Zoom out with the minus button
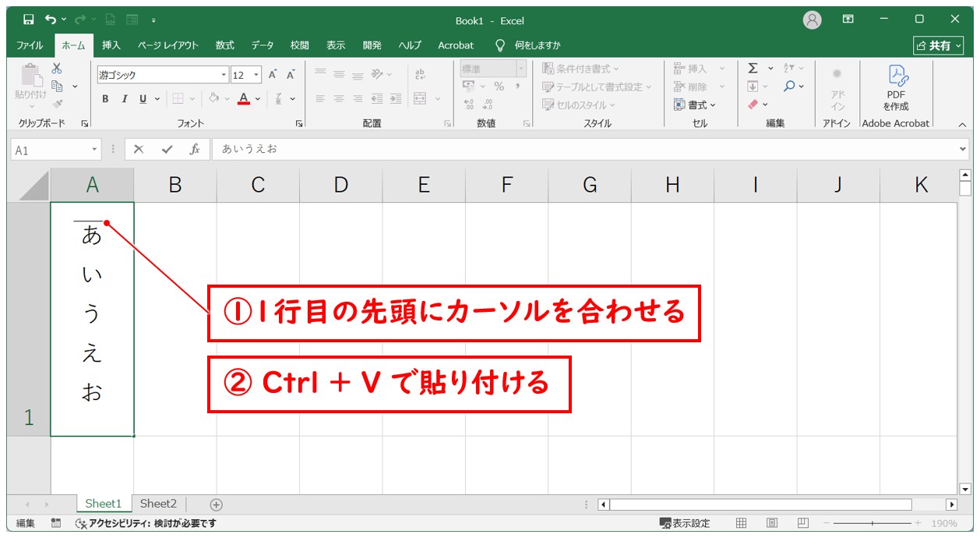980x538 pixels. pyautogui.click(x=827, y=523)
